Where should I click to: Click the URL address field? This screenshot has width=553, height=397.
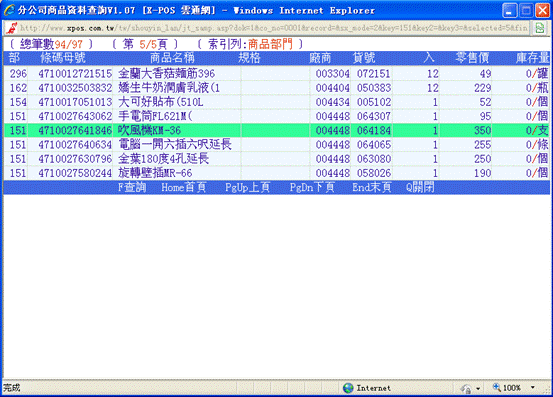click(273, 28)
